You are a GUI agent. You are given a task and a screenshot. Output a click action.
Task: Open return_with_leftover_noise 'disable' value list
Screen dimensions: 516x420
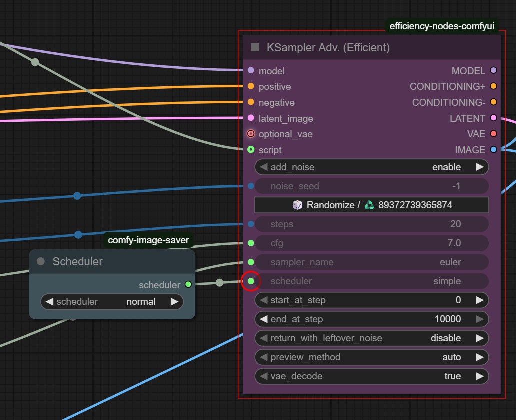pos(446,338)
